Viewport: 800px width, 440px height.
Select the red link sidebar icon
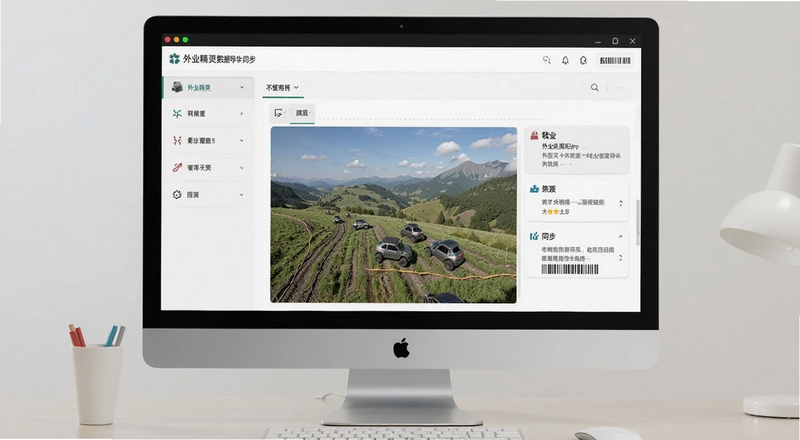point(177,167)
